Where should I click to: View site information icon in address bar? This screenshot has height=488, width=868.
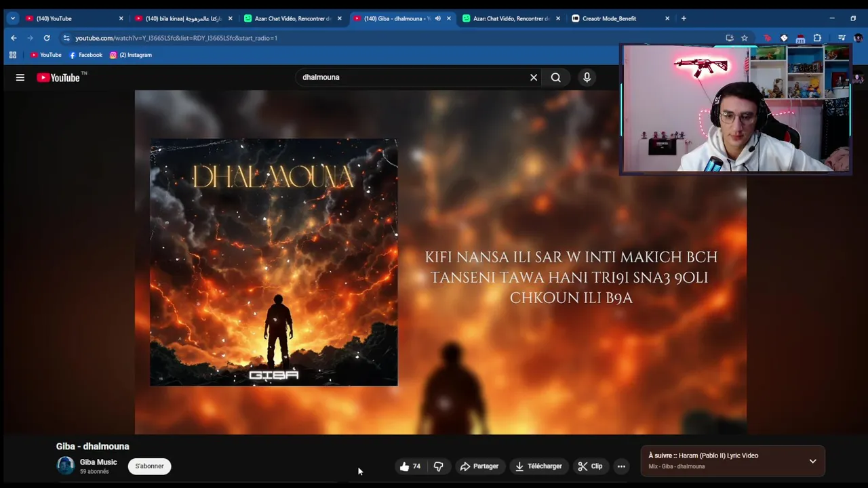[x=66, y=38]
